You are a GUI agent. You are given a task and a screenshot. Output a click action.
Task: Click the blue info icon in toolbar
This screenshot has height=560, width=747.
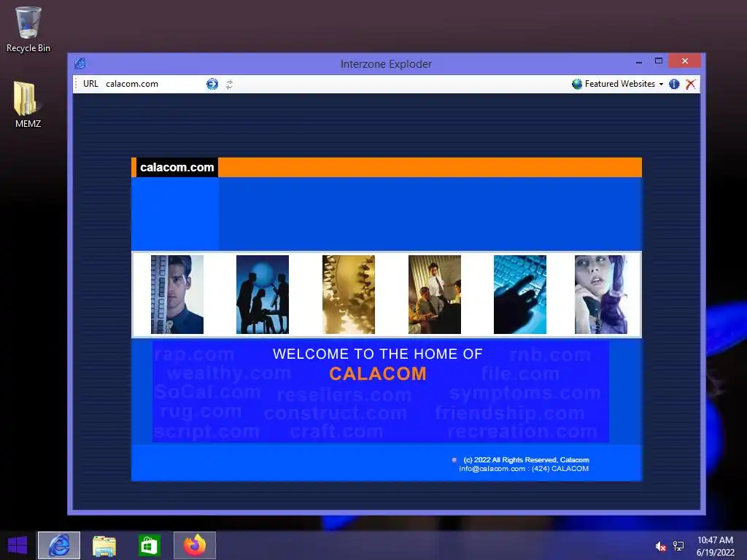[x=674, y=85]
